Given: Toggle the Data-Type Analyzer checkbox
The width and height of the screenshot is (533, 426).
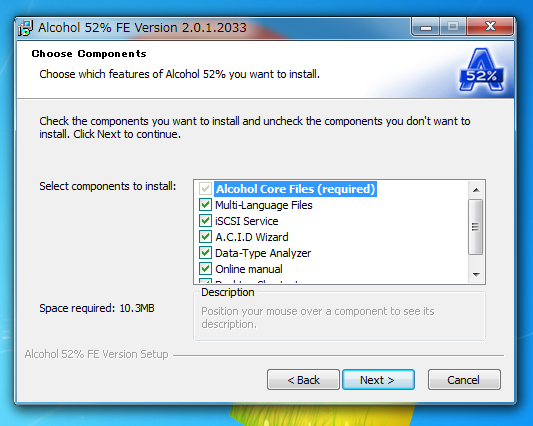Looking at the screenshot, I should (x=205, y=253).
